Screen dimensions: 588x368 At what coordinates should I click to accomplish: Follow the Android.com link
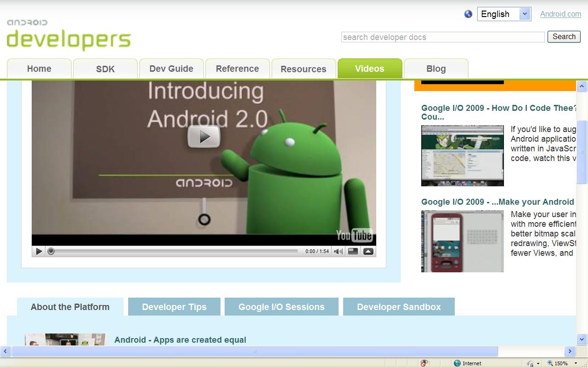pos(560,14)
